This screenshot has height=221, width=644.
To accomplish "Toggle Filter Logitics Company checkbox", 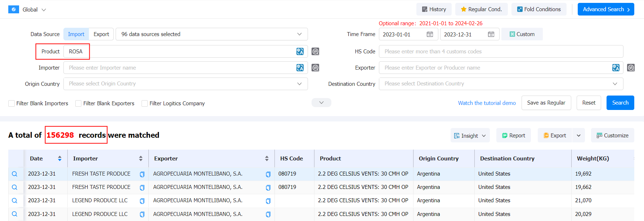I will coord(144,103).
